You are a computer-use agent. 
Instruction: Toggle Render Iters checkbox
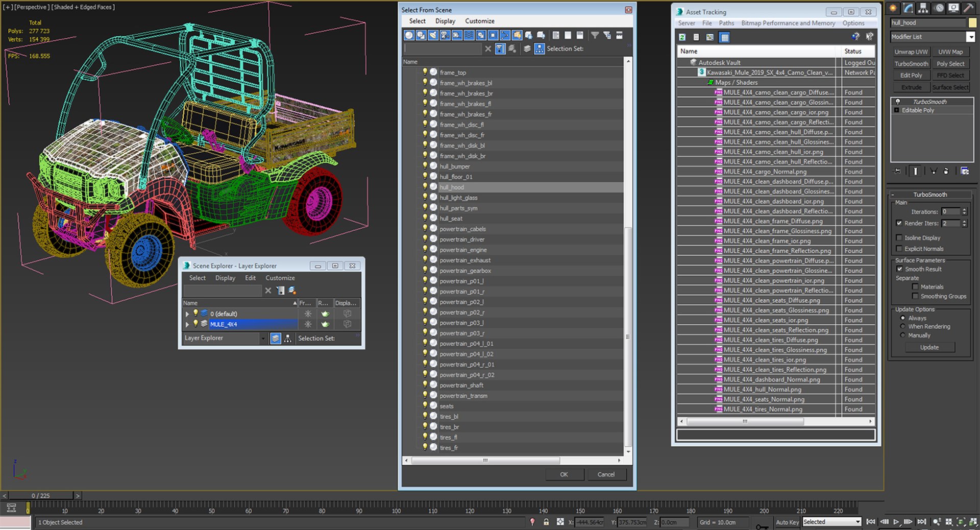click(x=899, y=223)
